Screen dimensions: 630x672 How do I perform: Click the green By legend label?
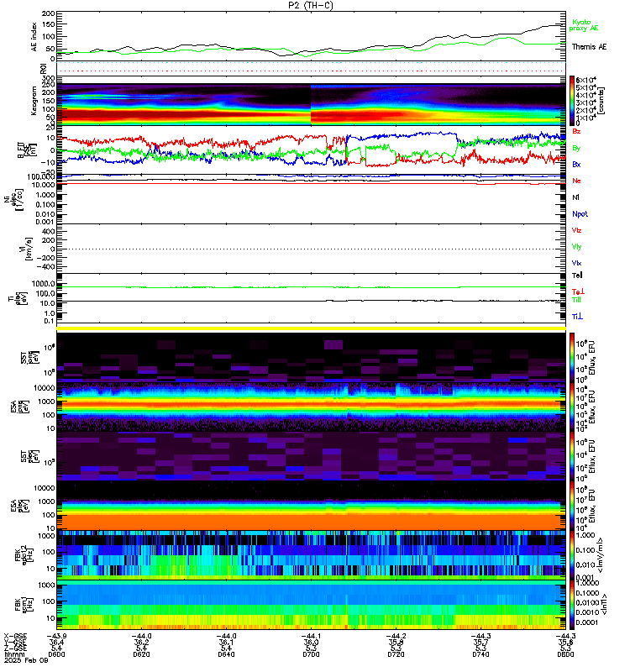(x=576, y=148)
